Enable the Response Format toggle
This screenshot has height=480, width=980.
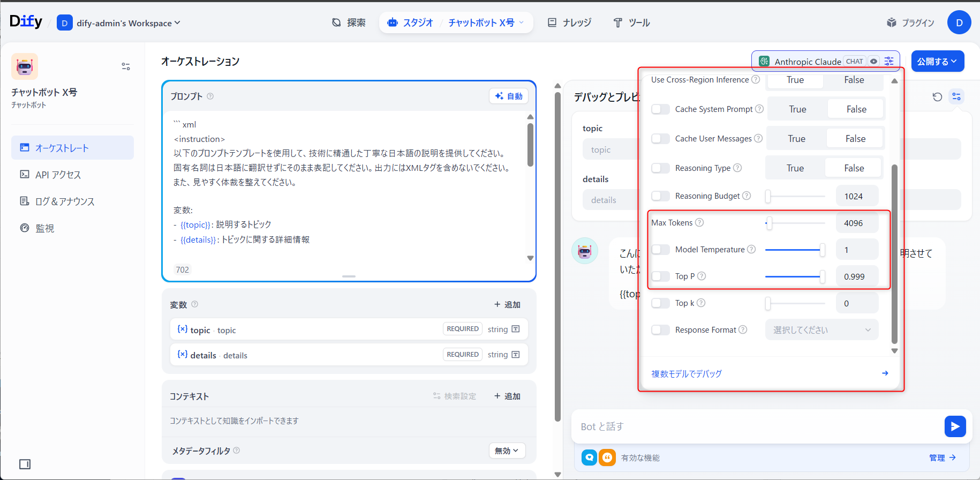click(x=660, y=330)
